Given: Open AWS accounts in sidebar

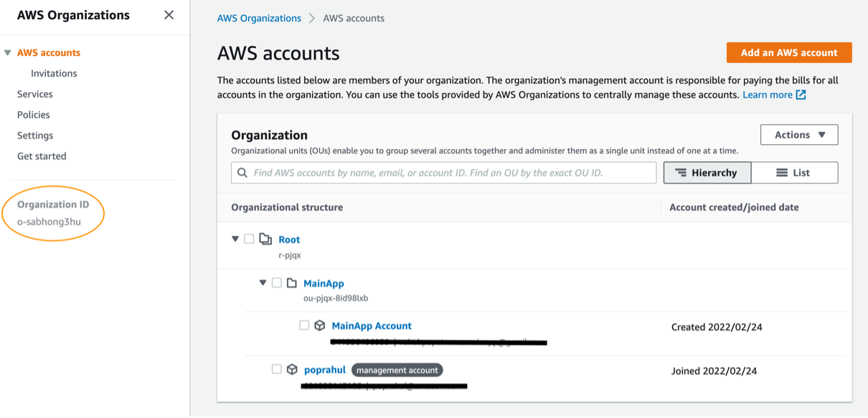Looking at the screenshot, I should (x=49, y=52).
